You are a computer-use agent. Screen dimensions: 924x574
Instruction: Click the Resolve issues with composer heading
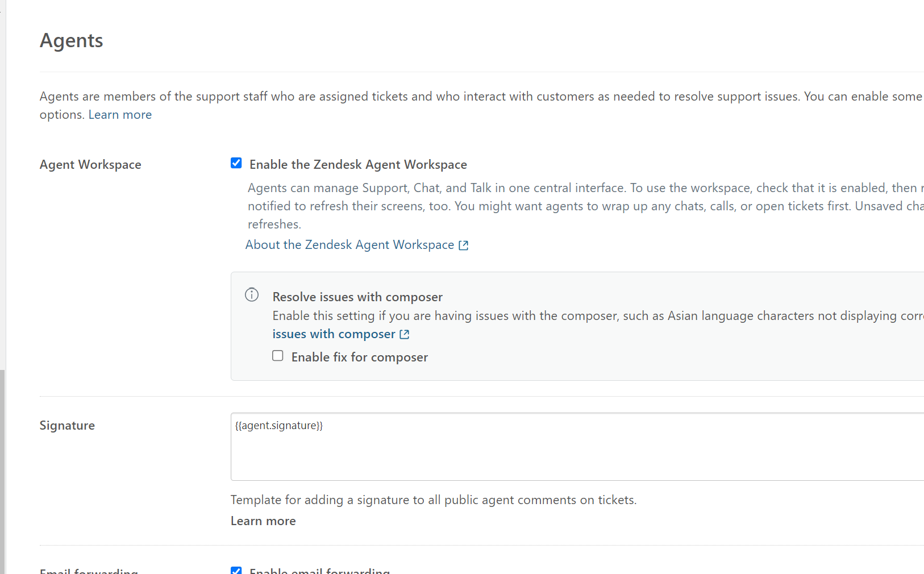click(357, 297)
